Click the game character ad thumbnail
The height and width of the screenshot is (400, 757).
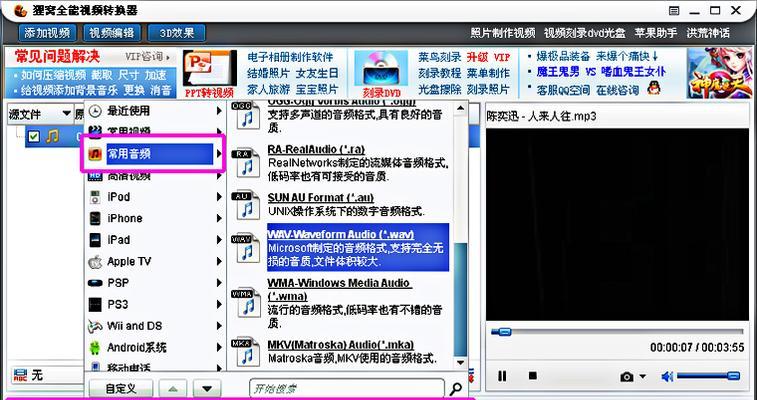[x=720, y=73]
